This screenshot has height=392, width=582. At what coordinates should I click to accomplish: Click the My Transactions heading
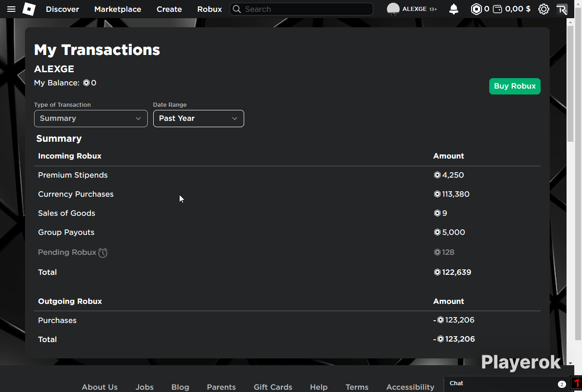(97, 50)
